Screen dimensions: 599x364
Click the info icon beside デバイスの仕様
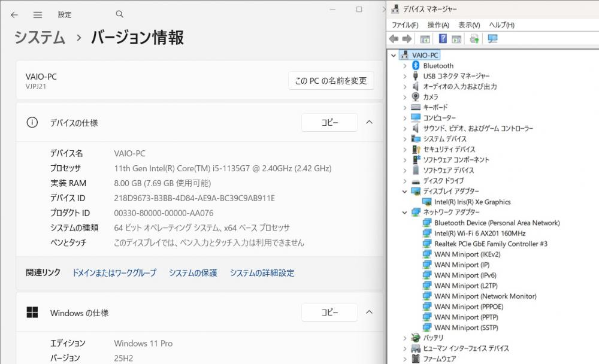tap(32, 122)
